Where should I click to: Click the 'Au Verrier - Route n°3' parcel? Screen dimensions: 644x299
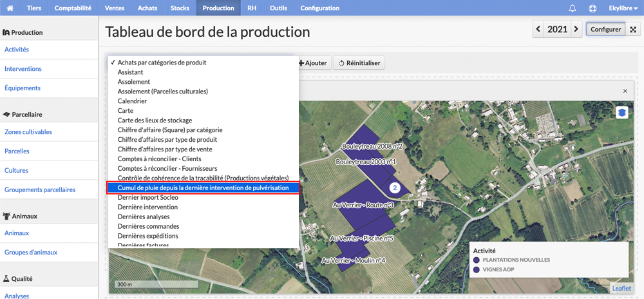tap(363, 204)
